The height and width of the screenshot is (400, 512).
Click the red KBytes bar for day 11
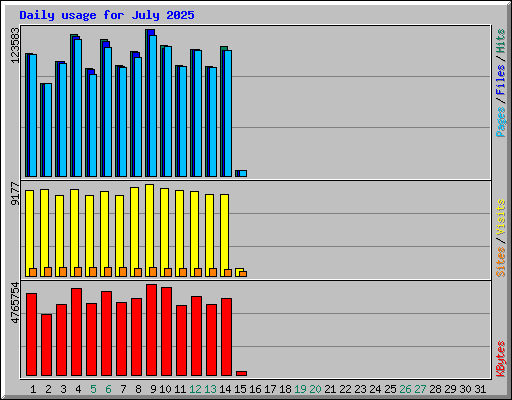[181, 340]
